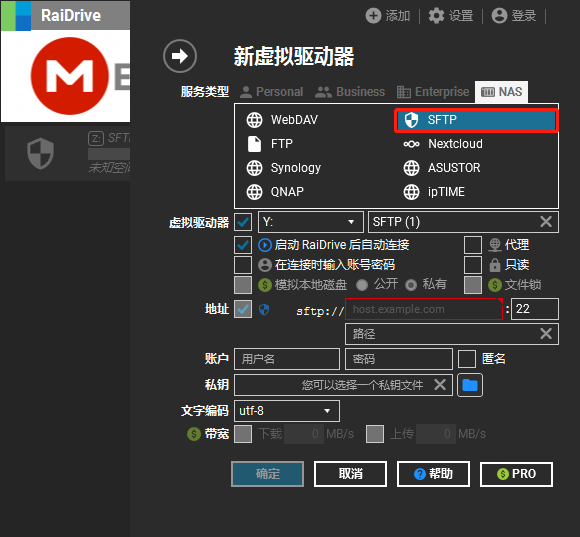Image resolution: width=580 pixels, height=537 pixels.
Task: Toggle 启动 RaiDrive 后自动连接 checkbox
Action: point(243,245)
